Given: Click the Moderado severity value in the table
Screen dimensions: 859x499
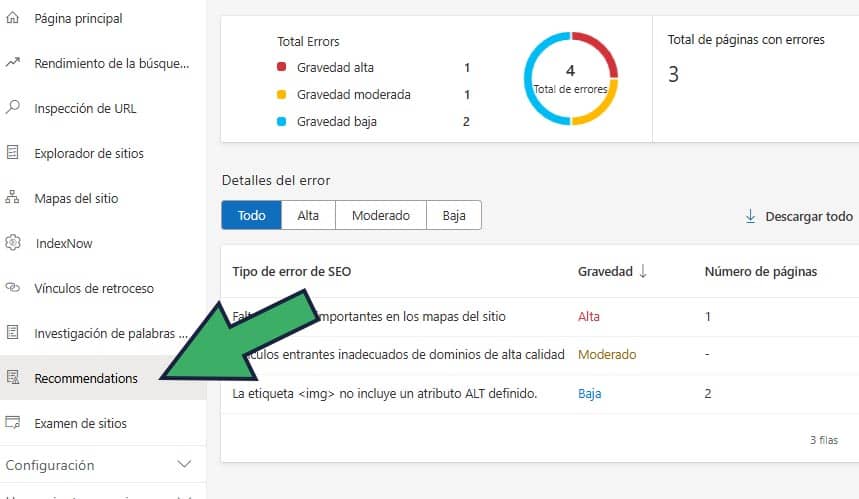Looking at the screenshot, I should 607,354.
